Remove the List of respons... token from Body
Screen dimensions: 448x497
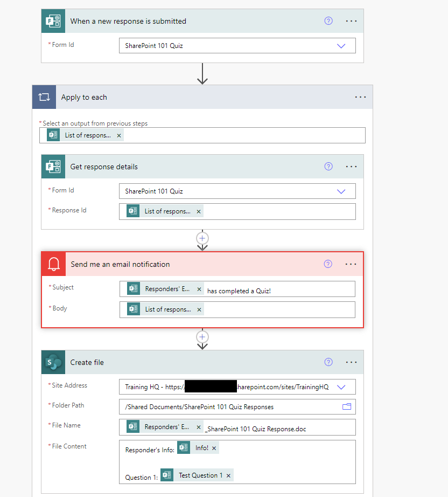coord(199,309)
